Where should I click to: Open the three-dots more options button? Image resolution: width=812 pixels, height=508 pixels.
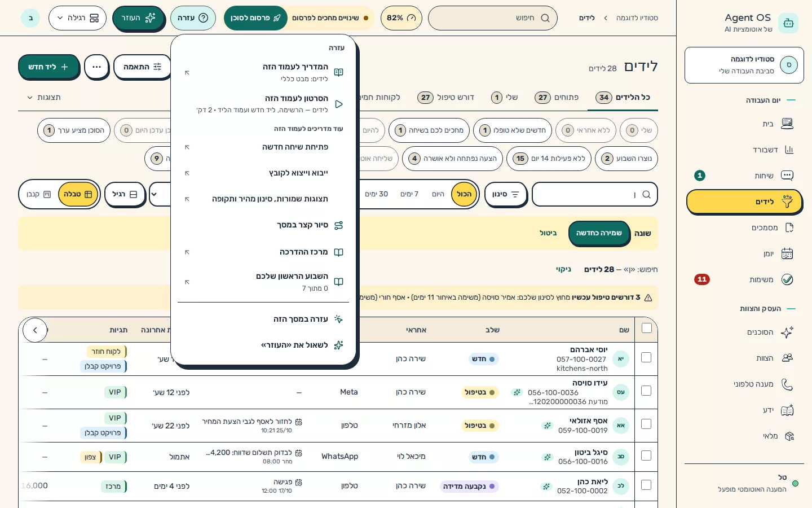(96, 67)
